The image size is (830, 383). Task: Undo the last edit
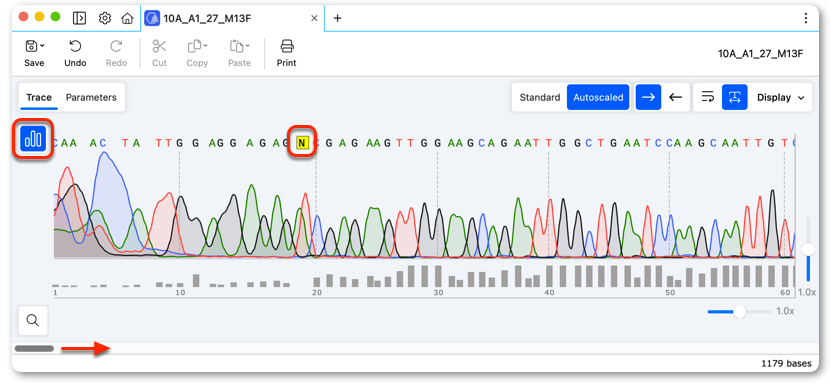click(x=75, y=53)
